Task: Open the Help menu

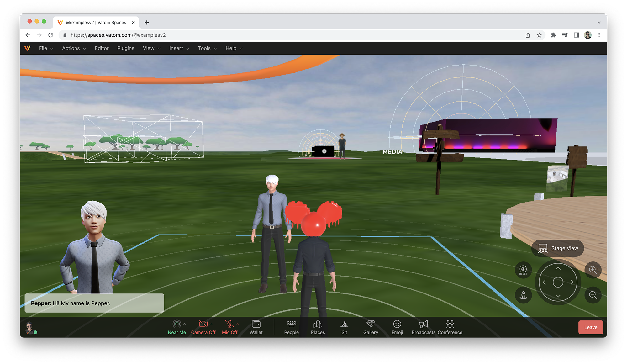Action: pyautogui.click(x=234, y=48)
